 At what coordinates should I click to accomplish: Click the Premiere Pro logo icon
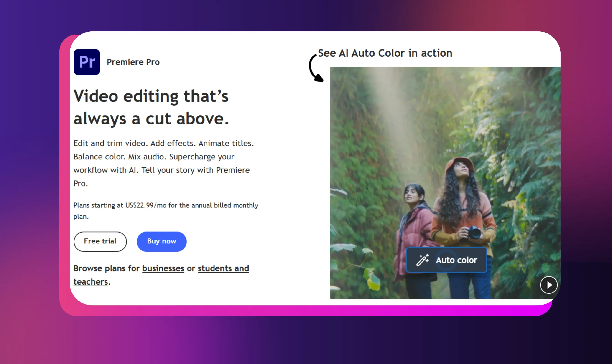click(87, 62)
